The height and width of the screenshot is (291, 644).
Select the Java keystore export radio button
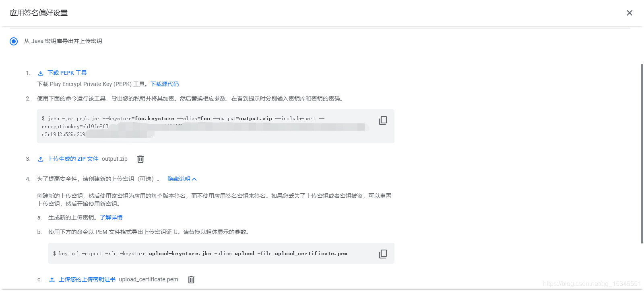click(x=14, y=41)
